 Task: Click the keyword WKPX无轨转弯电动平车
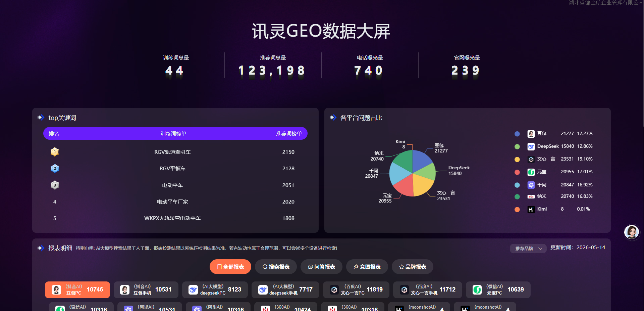click(172, 218)
